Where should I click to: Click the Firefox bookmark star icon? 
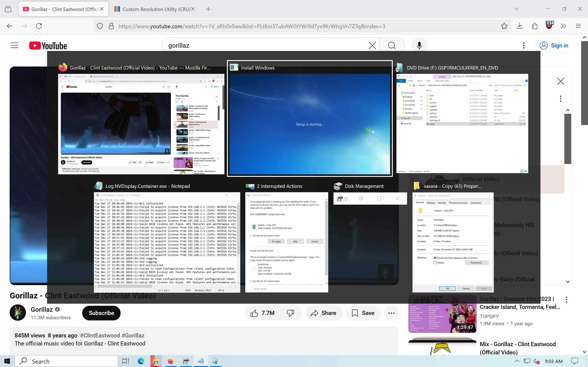point(504,26)
